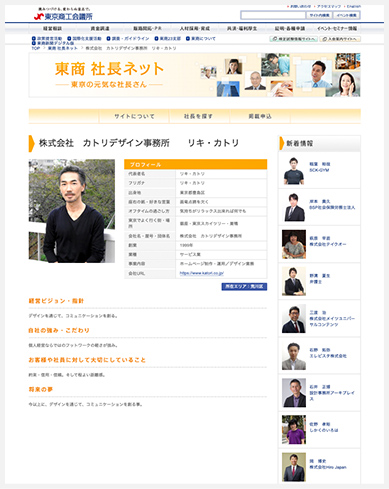Image resolution: width=389 pixels, height=489 pixels.
Task: Open the 東商について sub-navigation link
Action: (x=203, y=39)
